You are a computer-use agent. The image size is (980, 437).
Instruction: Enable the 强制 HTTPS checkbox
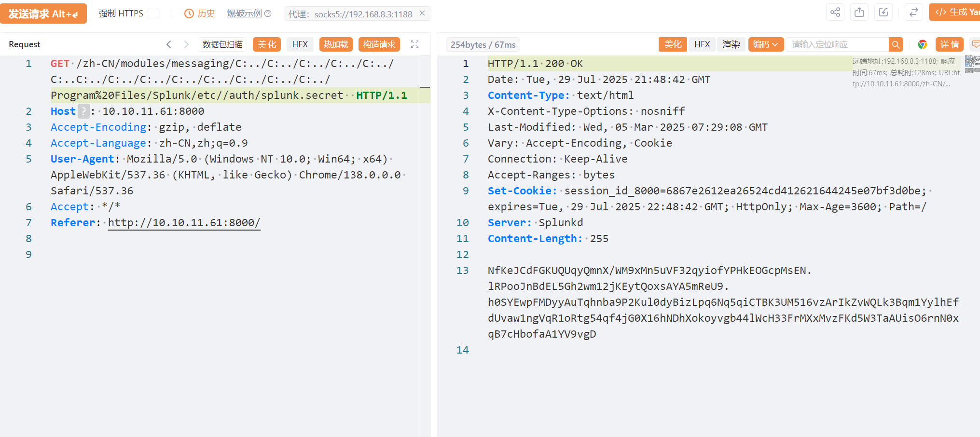[153, 14]
